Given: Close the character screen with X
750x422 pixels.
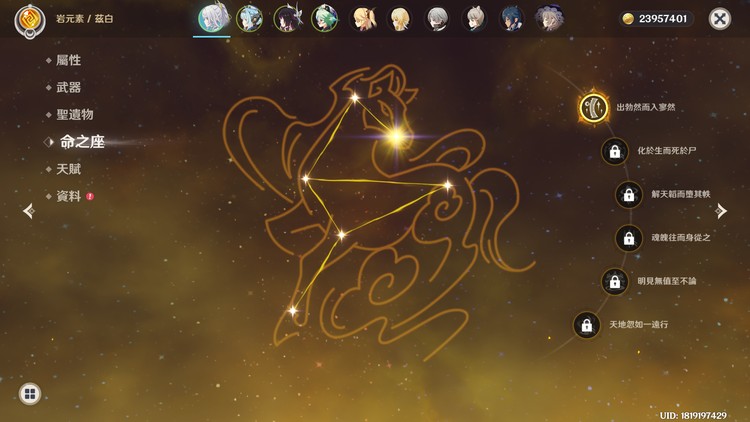Looking at the screenshot, I should (x=719, y=19).
